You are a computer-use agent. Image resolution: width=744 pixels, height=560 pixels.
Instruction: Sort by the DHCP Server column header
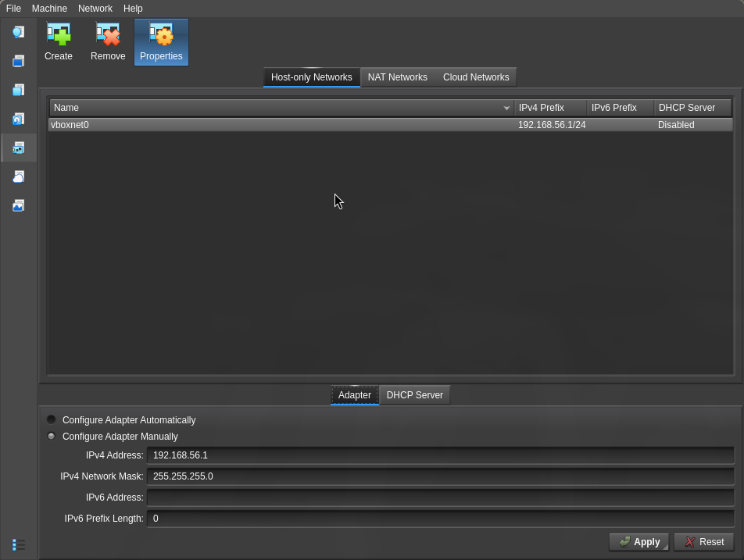pos(692,108)
